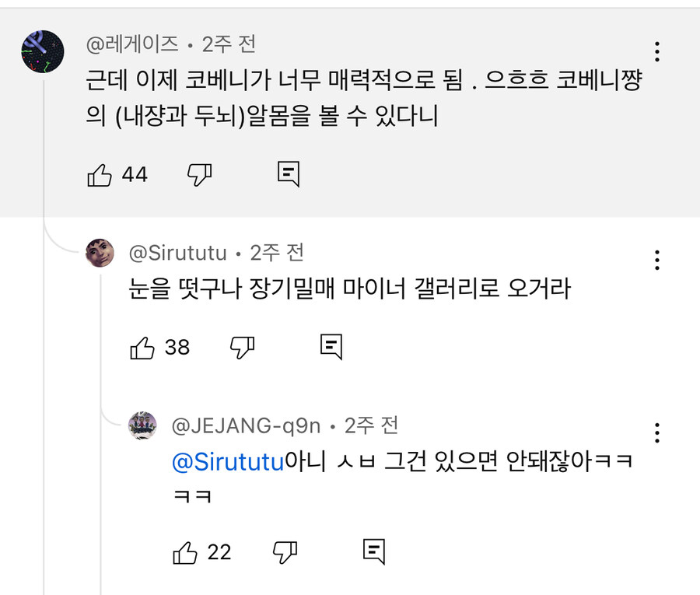Click @JEJANG-q9n's profile avatar
Image resolution: width=700 pixels, height=595 pixels.
point(142,425)
